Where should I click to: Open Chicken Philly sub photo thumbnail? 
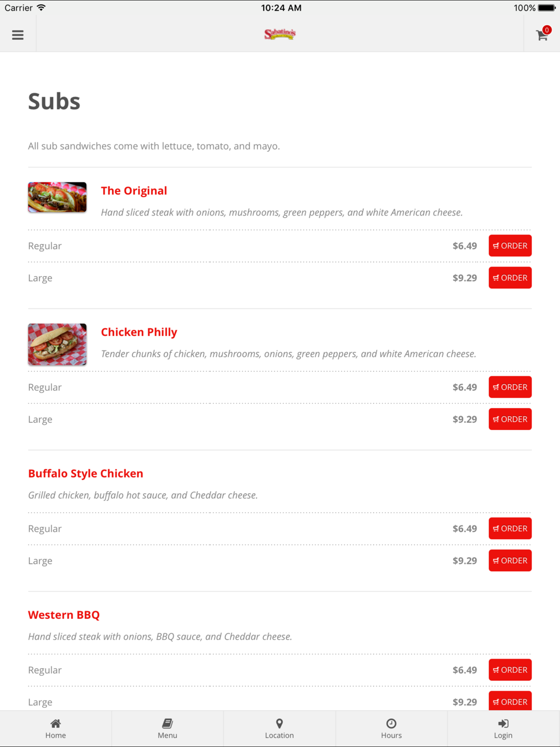[x=57, y=344]
